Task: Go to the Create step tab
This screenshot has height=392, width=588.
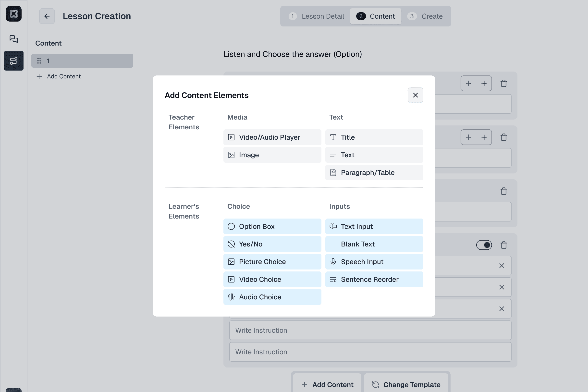Action: pos(426,16)
